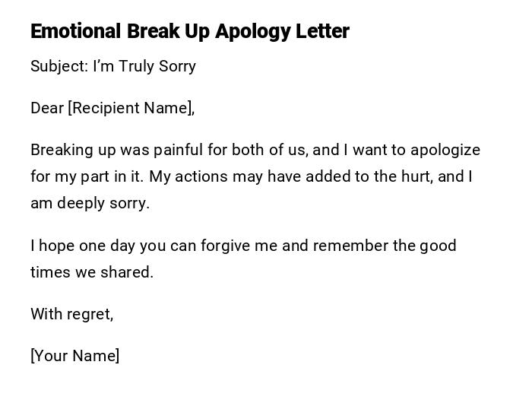The width and height of the screenshot is (532, 403).
Task: Click the word "Dear" in the greeting
Action: 47,108
